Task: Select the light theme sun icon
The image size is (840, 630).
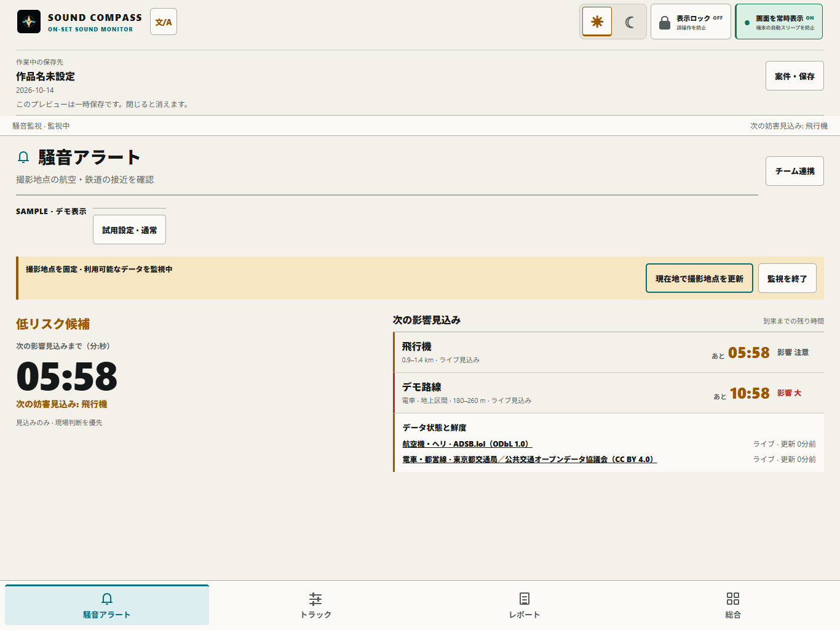Action: pos(597,22)
